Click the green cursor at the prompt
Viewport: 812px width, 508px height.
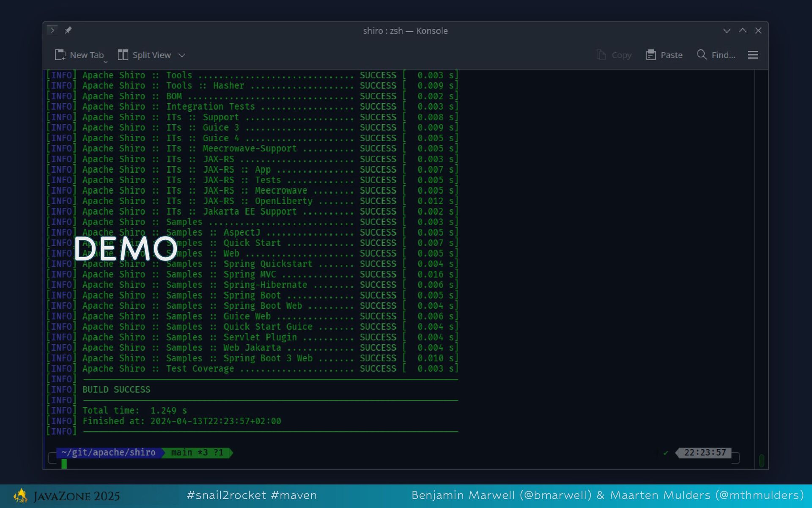64,464
